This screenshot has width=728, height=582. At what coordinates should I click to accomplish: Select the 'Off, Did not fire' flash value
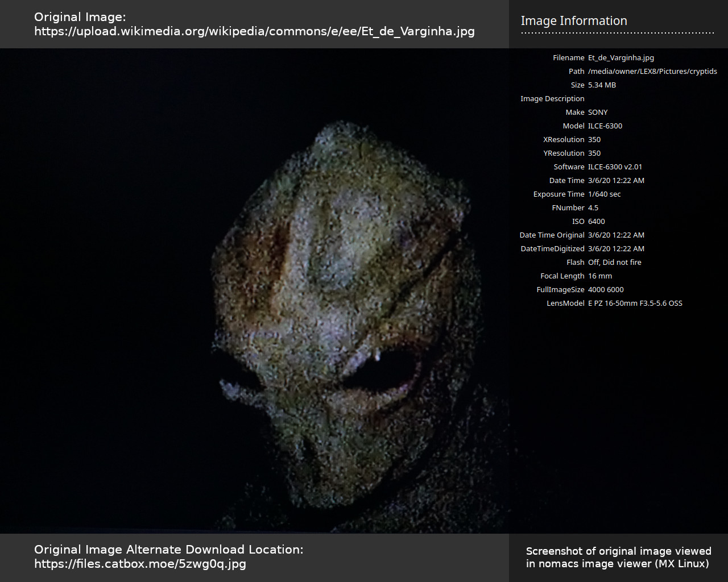point(615,263)
